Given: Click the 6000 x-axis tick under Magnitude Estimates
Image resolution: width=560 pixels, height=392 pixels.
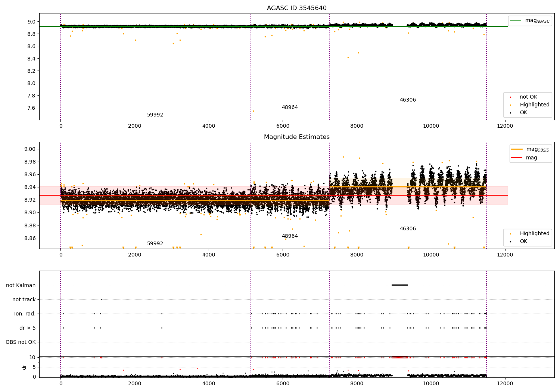Looking at the screenshot, I should click(283, 255).
